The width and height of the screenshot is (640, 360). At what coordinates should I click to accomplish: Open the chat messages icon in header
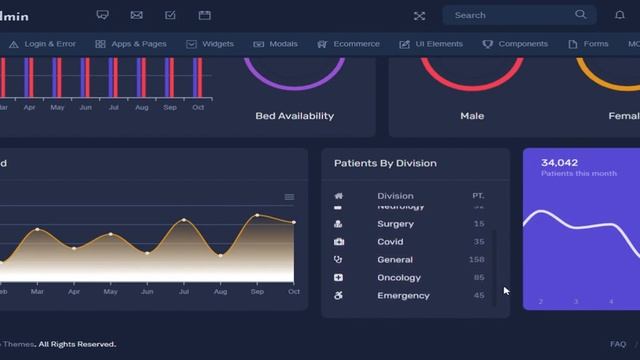(x=102, y=16)
